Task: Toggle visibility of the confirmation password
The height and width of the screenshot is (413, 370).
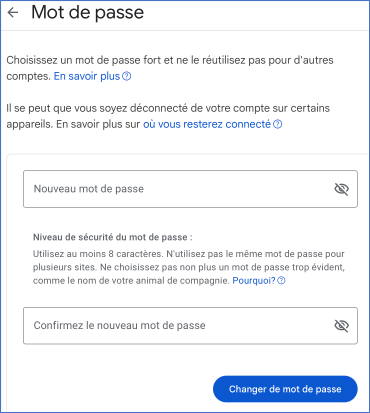Action: coord(341,326)
